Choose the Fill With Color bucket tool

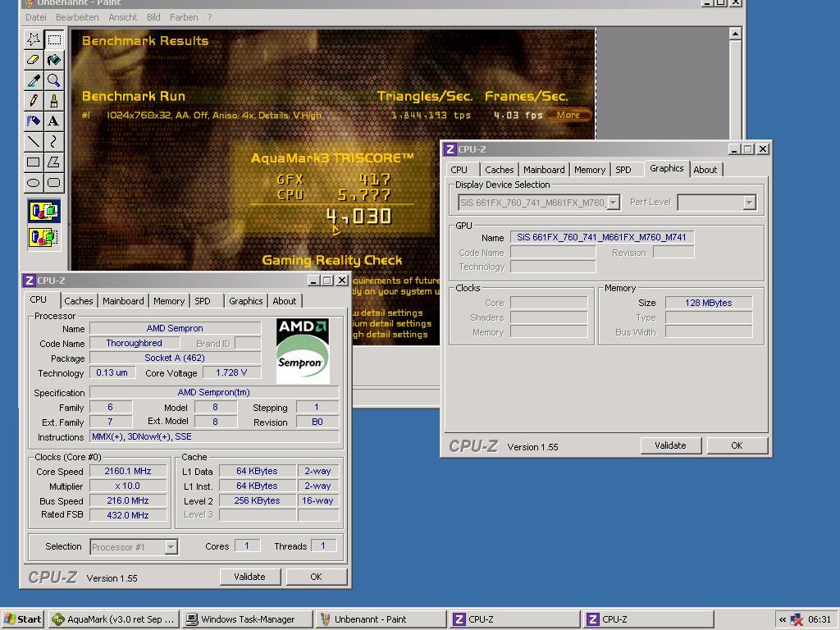53,59
